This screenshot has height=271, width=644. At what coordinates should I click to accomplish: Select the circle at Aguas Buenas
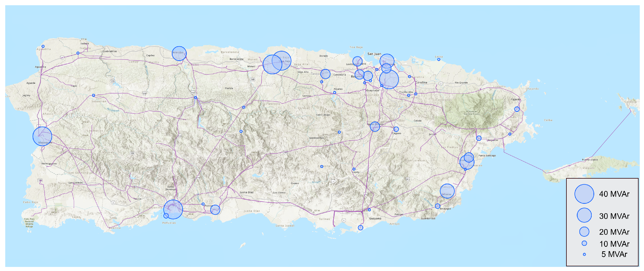pyautogui.click(x=375, y=126)
